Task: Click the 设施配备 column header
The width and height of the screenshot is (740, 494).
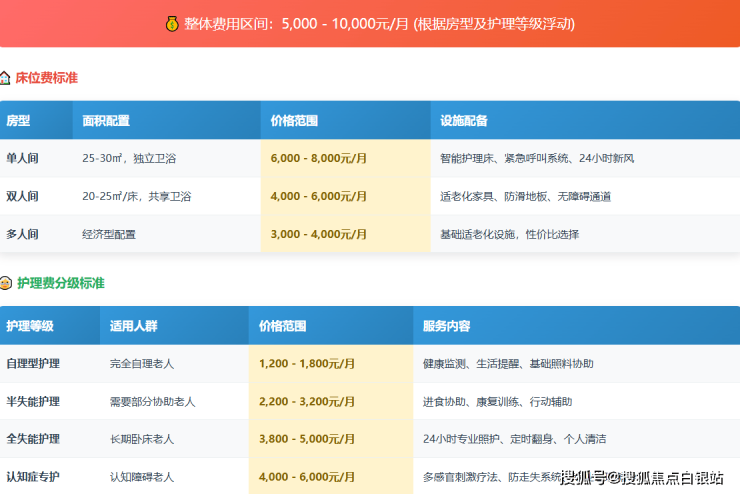Action: pos(464,120)
